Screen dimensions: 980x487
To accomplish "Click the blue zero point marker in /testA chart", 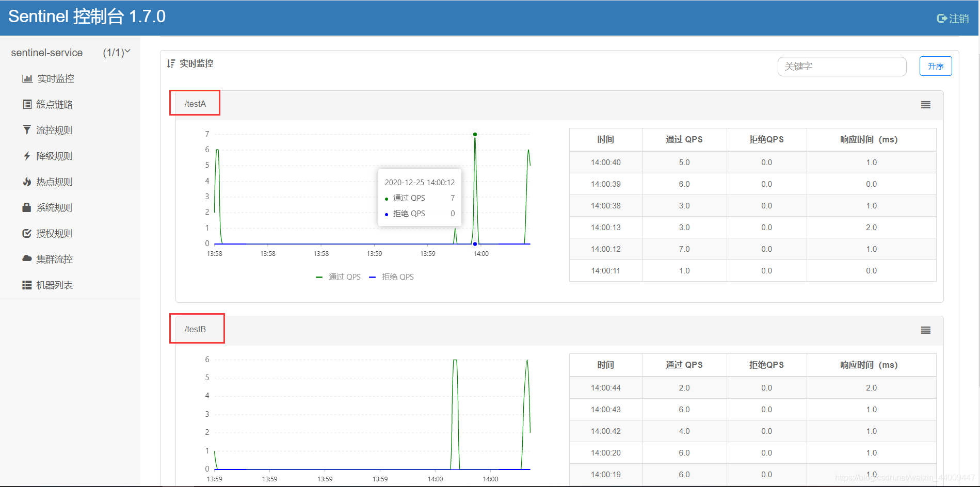I will pyautogui.click(x=475, y=244).
